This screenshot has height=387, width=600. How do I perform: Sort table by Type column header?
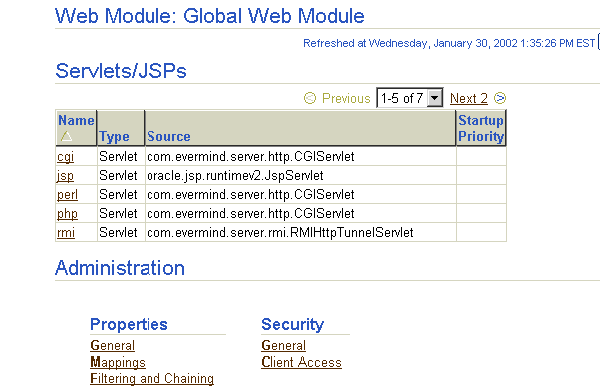pos(114,137)
